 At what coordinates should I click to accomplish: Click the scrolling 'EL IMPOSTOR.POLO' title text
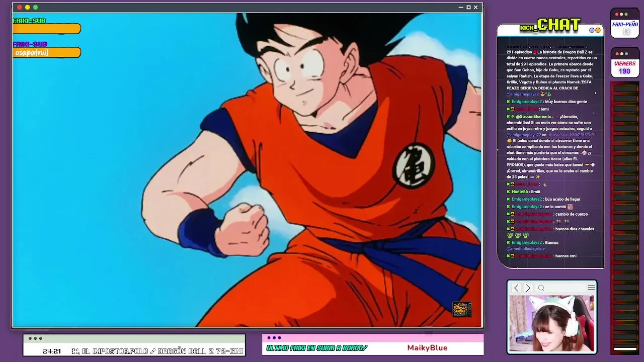(157, 351)
